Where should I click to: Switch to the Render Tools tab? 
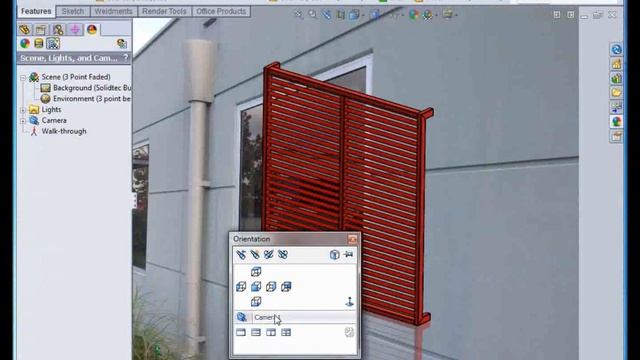click(x=164, y=11)
